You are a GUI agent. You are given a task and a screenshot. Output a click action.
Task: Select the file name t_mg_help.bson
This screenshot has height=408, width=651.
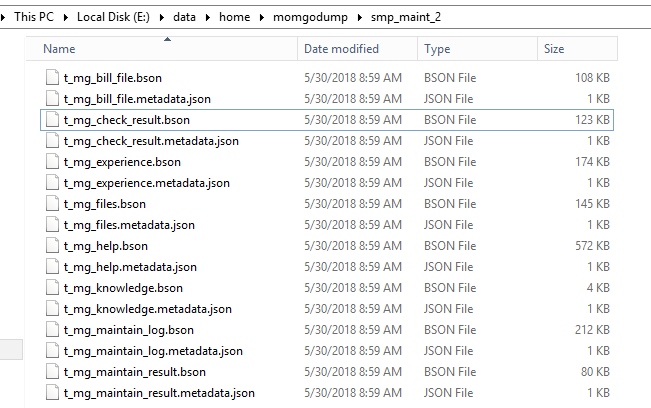tap(105, 246)
